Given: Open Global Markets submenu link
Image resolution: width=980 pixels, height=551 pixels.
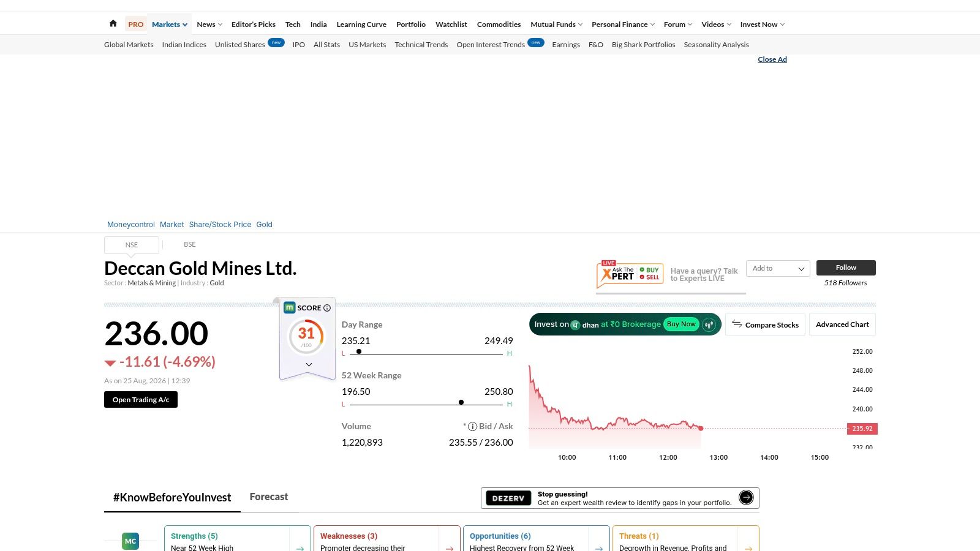Looking at the screenshot, I should [129, 45].
